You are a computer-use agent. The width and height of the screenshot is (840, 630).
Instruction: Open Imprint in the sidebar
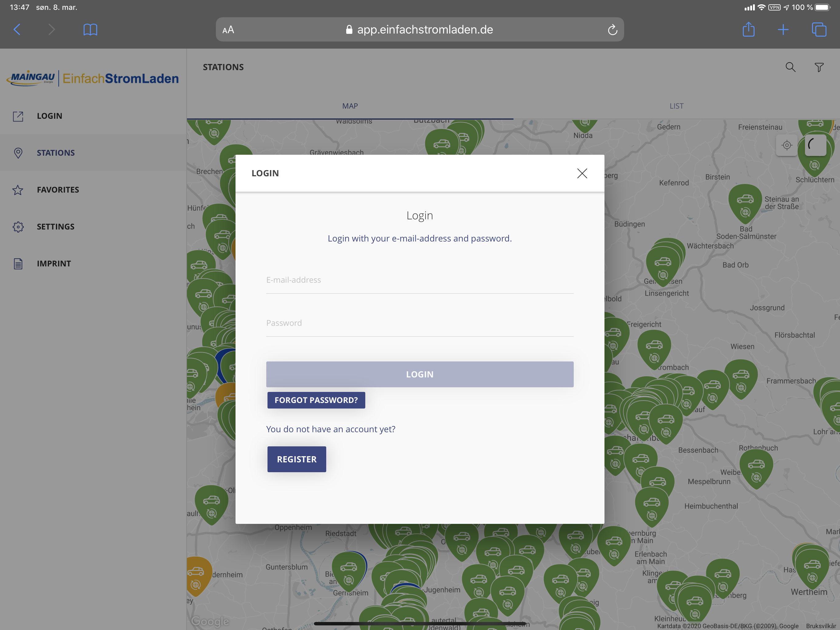[54, 263]
